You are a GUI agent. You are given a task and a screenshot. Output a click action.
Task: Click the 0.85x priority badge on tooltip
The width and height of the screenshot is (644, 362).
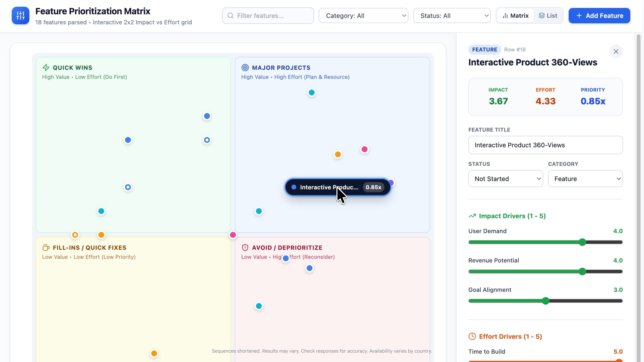click(374, 187)
